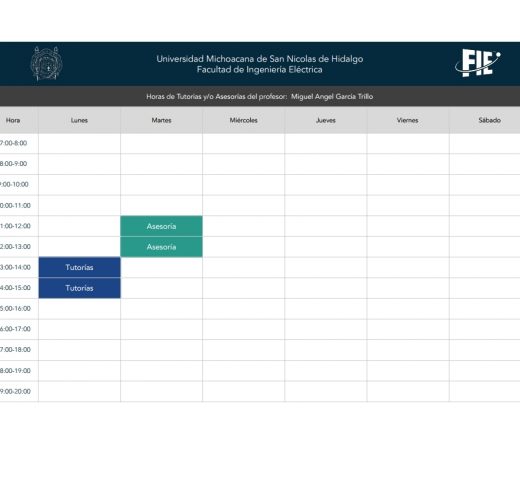
Task: Click the professor name Miguel Angel Garcia Trillo
Action: click(332, 97)
